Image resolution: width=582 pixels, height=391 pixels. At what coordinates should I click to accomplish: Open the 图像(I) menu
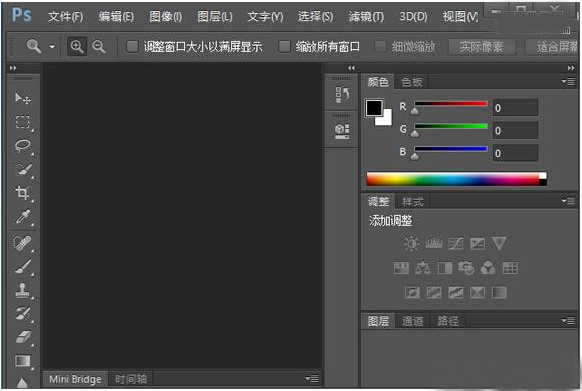click(x=166, y=17)
